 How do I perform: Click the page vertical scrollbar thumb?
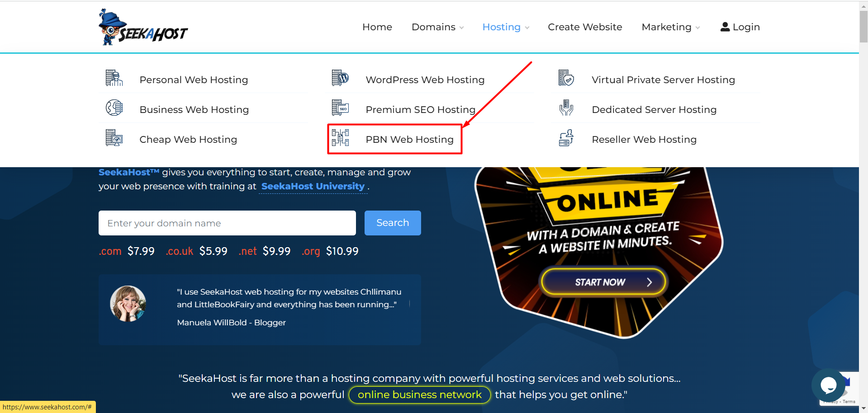[x=863, y=26]
